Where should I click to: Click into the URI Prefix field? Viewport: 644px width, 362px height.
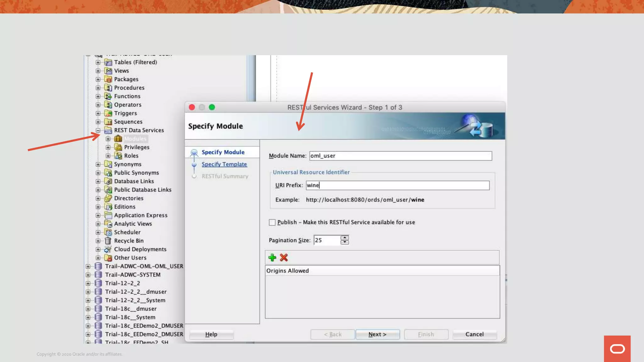pos(397,185)
